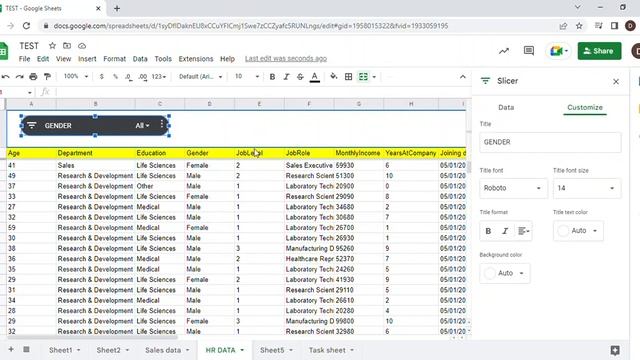Switch to the Sales data tab
The height and width of the screenshot is (360, 640).
163,350
